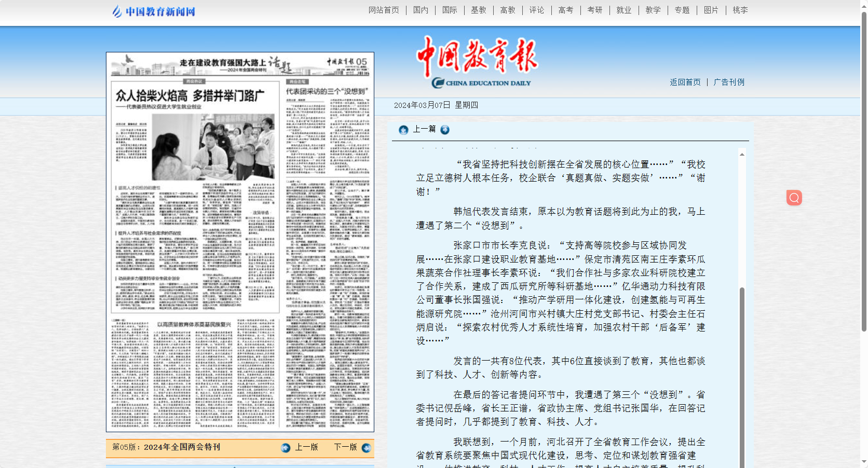Open the 高考 nav item
Viewport: 868px width, 468px height.
tap(566, 10)
